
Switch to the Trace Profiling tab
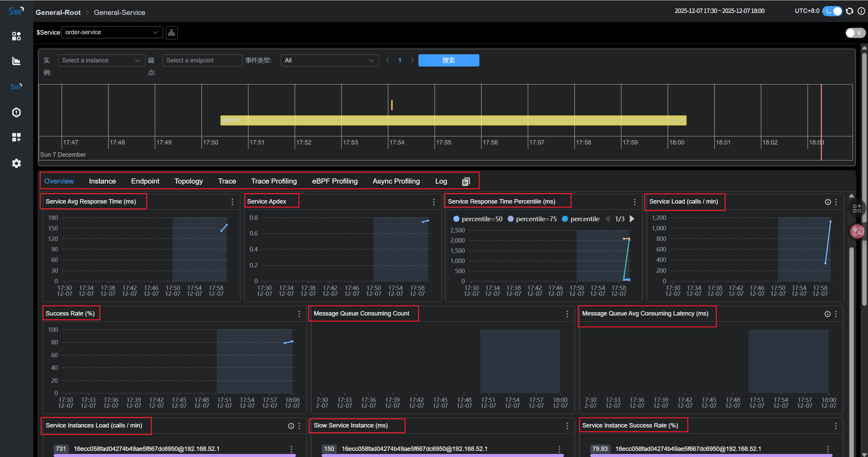274,181
